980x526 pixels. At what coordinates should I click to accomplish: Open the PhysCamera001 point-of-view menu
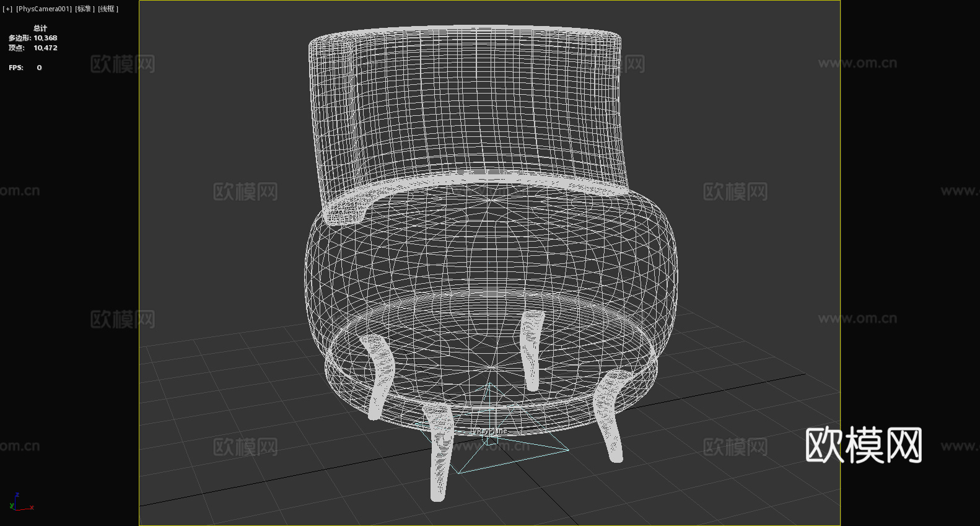pos(44,9)
